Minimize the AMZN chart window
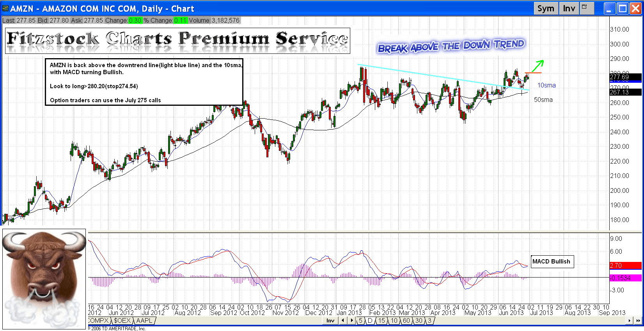 [x=610, y=8]
